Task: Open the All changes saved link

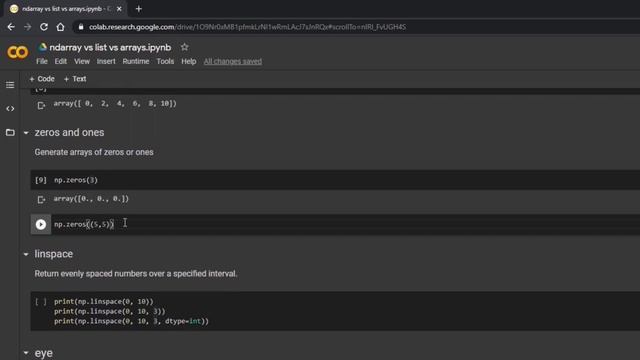Action: pos(233,61)
